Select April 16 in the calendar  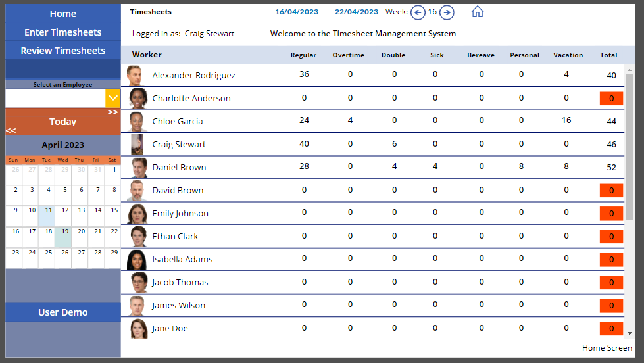(15, 237)
